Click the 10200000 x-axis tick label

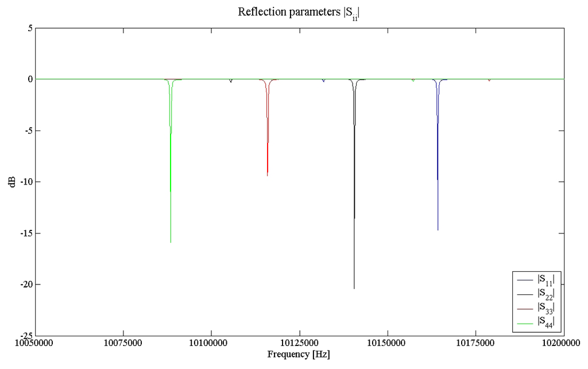(563, 343)
